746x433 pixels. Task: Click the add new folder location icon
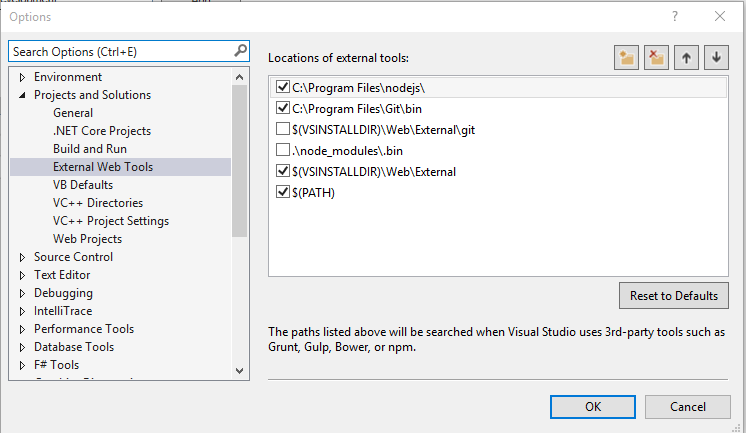click(627, 58)
